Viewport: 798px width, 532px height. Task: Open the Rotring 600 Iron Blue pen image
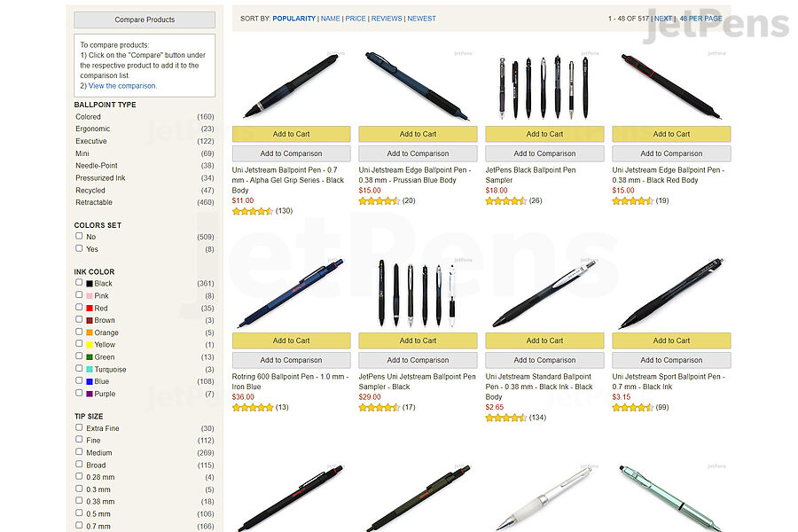tap(291, 293)
